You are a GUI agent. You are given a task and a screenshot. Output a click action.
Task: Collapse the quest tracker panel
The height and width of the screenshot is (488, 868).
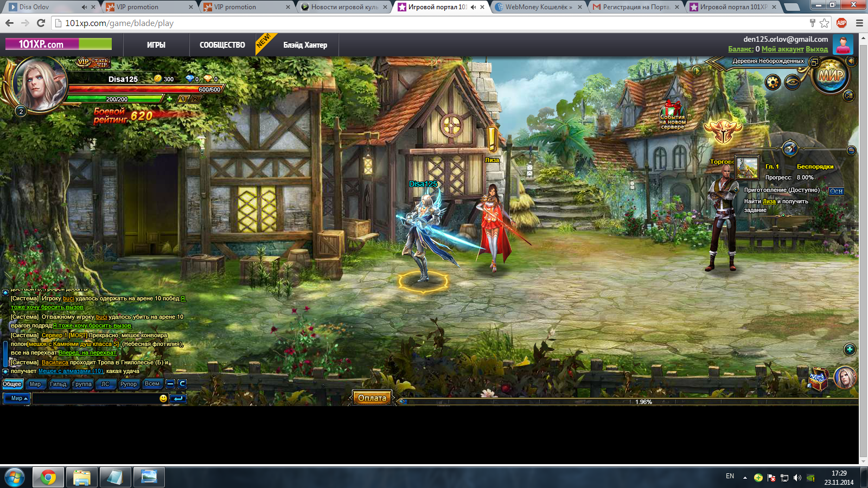point(851,150)
